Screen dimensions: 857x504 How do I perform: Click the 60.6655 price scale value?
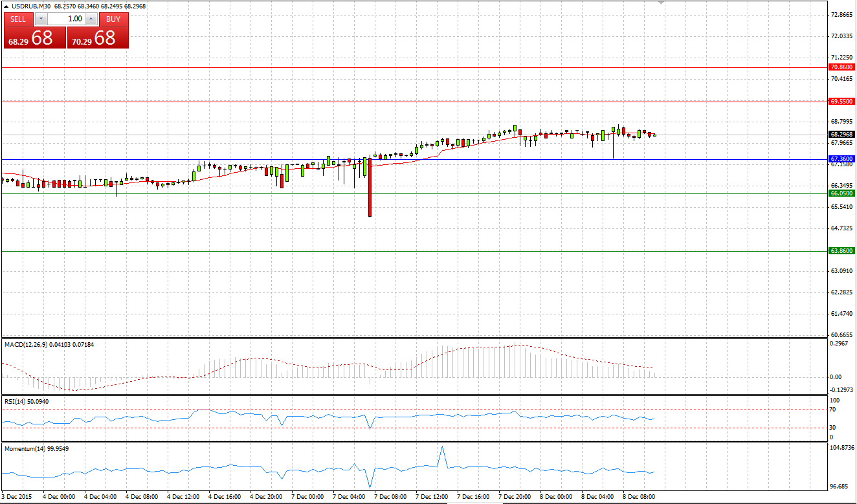[x=841, y=334]
